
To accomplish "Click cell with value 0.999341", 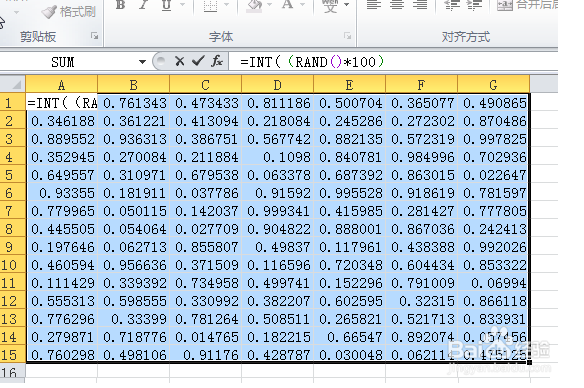I will tap(277, 211).
